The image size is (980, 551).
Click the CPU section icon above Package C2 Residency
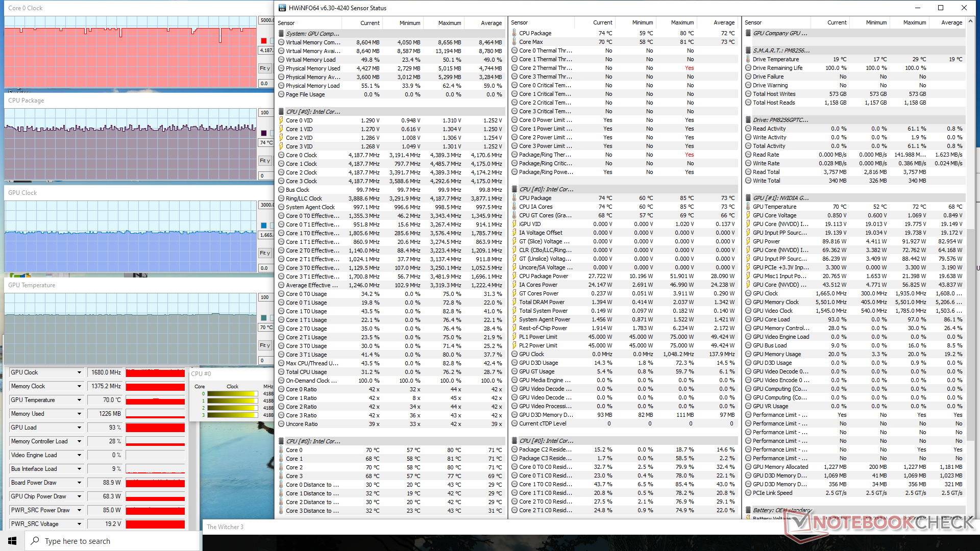click(x=514, y=441)
